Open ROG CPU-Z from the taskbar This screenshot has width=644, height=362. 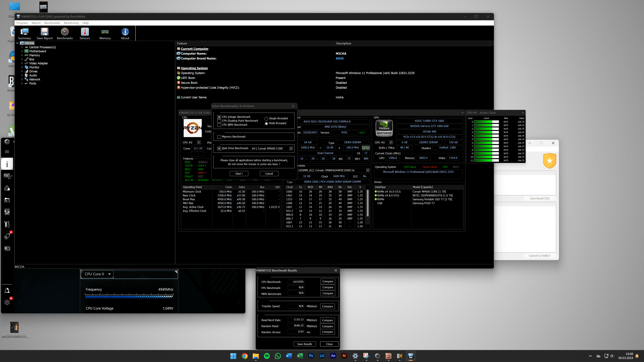pos(388,356)
